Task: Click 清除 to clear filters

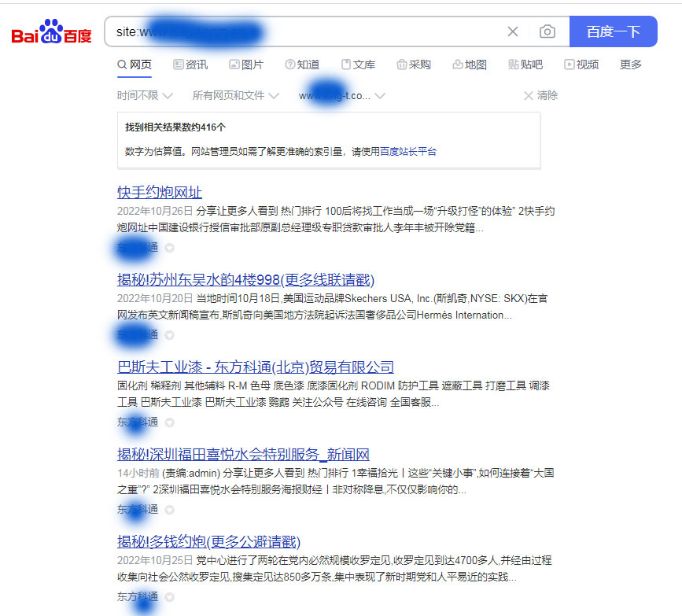Action: 540,95
